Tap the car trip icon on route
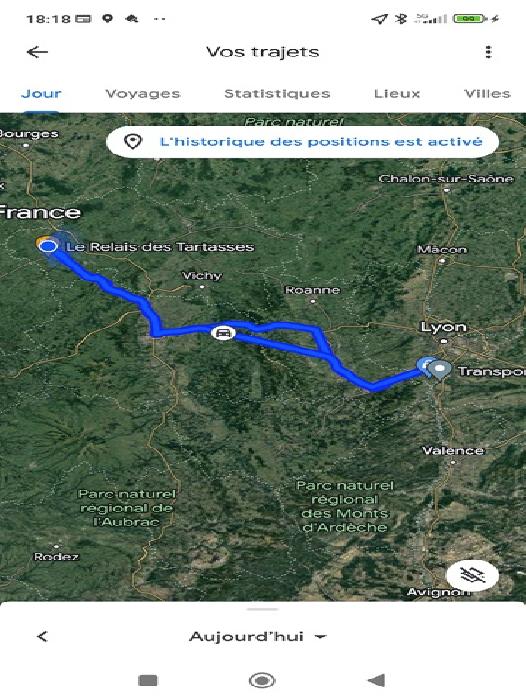 click(x=223, y=333)
